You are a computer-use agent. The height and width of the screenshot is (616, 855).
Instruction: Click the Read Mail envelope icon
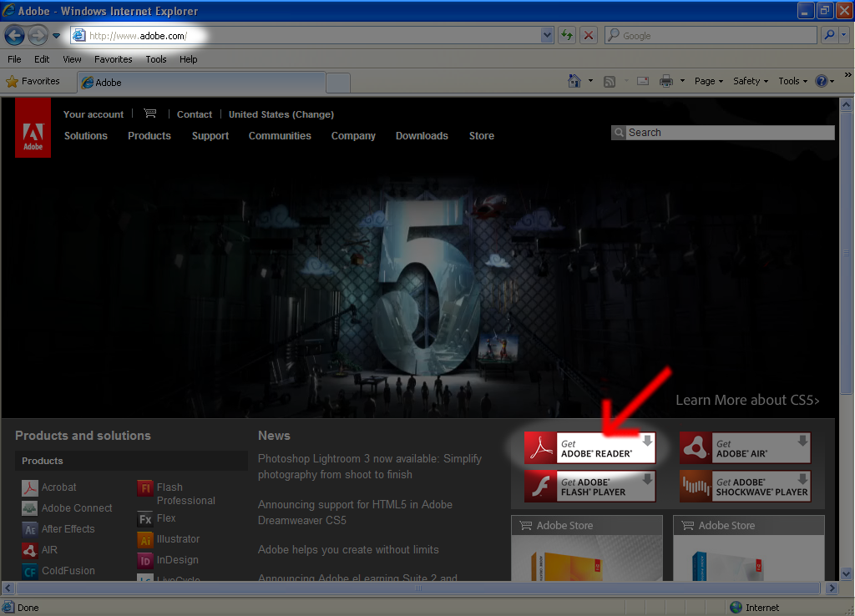pos(643,82)
